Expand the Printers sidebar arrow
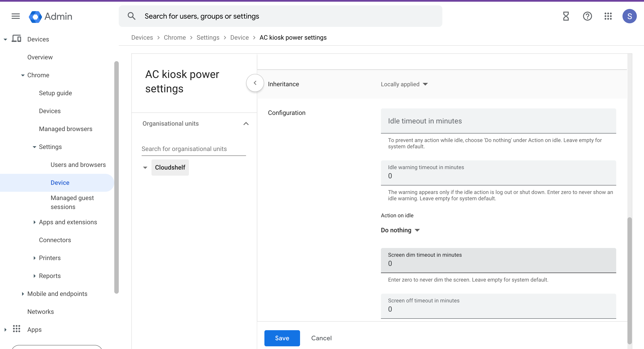 pyautogui.click(x=35, y=258)
